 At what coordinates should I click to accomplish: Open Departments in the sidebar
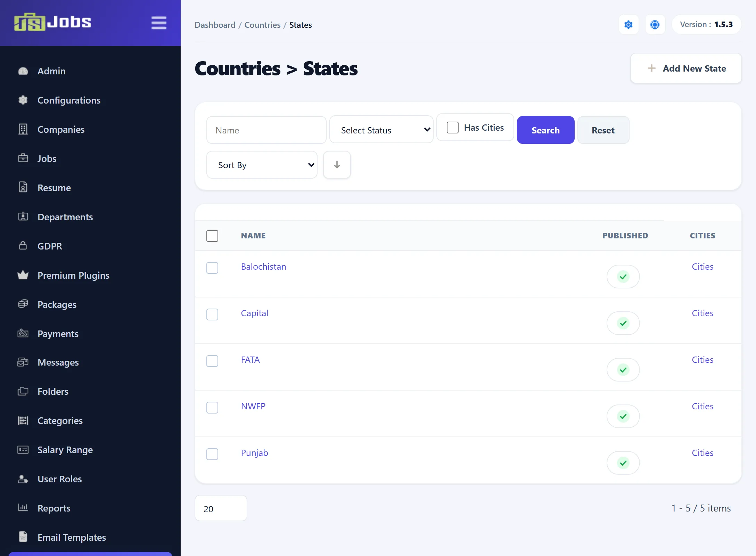point(65,217)
